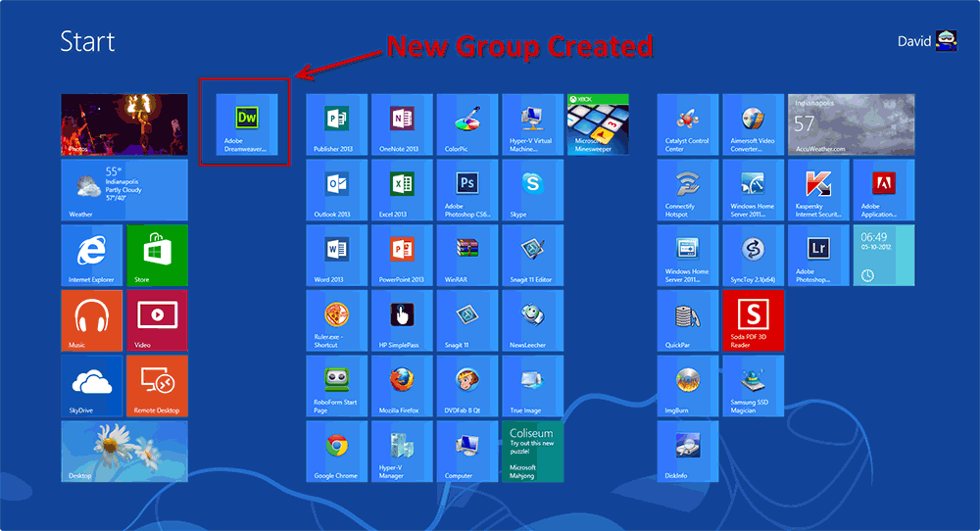980x531 pixels.
Task: Open Windows Home Server tile beside SyncToy
Action: click(x=688, y=256)
